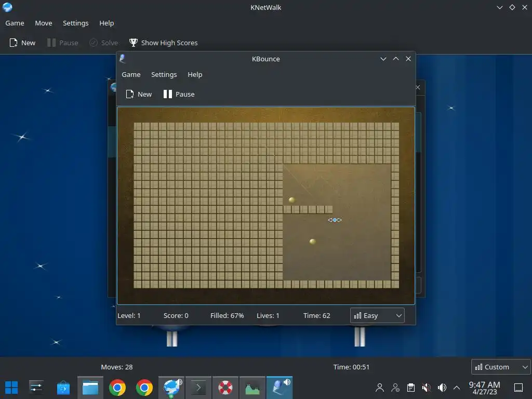Click Moves: 28 in KNetWalk status bar
Screen dimensions: 532x399
117,367
